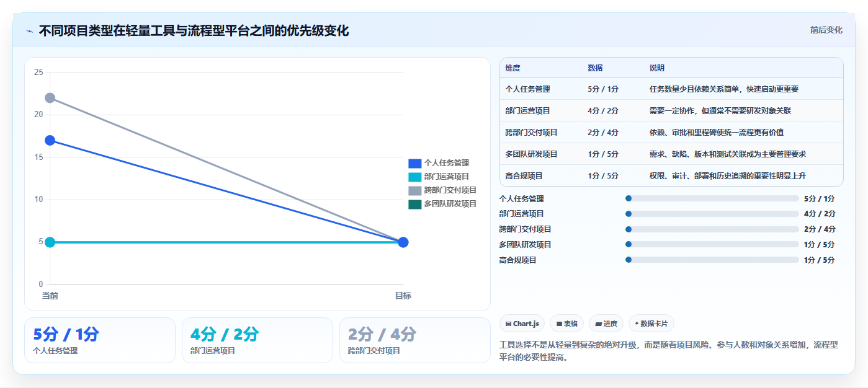Click the 当前 x-axis label
Screen dimensions: 868x388
[x=50, y=296]
